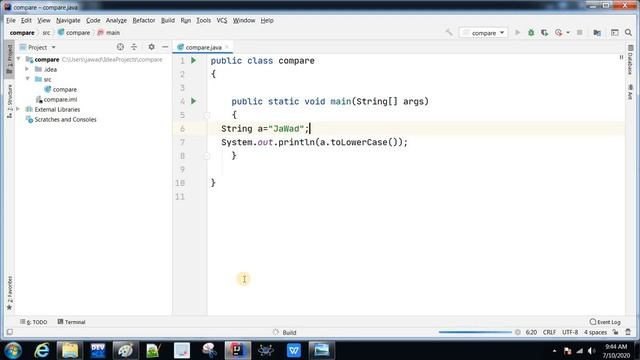Viewport: 640px width, 360px height.
Task: Toggle fold marker at line 8
Action: [x=207, y=156]
